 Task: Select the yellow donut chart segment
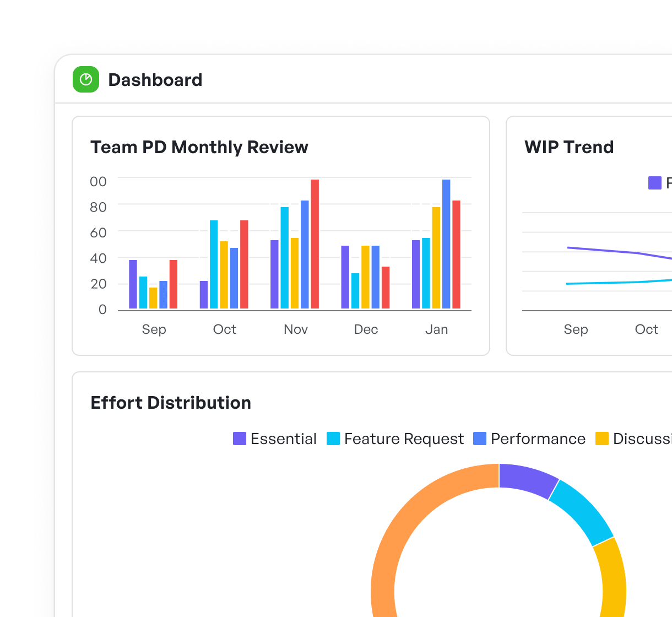click(611, 578)
